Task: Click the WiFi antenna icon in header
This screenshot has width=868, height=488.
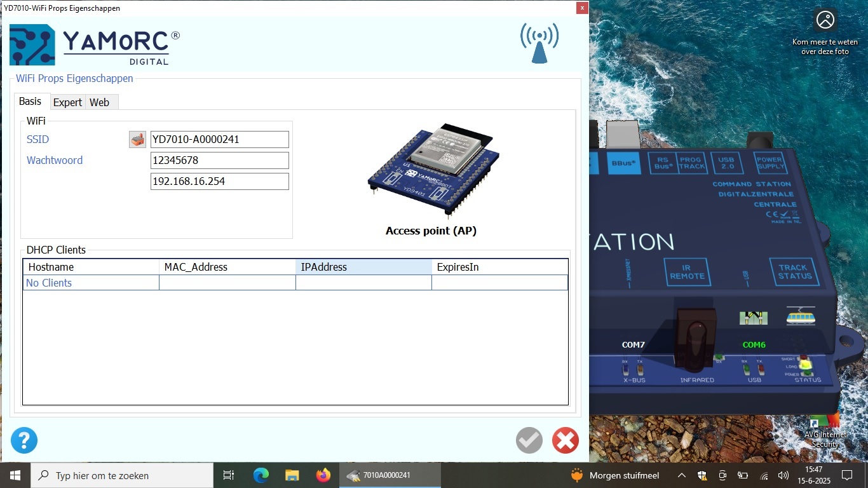Action: point(539,43)
